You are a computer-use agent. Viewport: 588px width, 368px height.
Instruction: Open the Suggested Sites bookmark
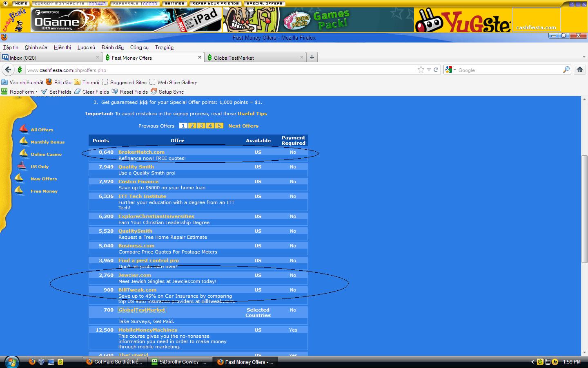[x=124, y=82]
